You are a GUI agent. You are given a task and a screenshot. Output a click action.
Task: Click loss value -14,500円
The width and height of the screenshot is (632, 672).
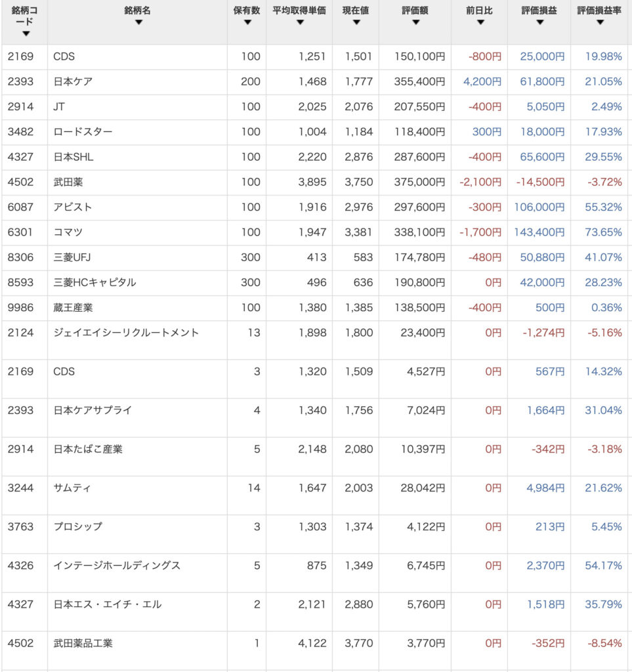coord(540,182)
